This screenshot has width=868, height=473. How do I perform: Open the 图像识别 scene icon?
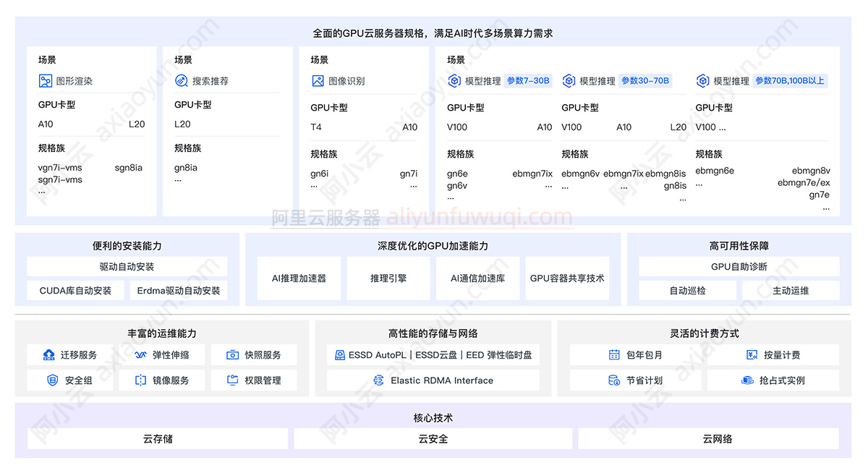(317, 80)
